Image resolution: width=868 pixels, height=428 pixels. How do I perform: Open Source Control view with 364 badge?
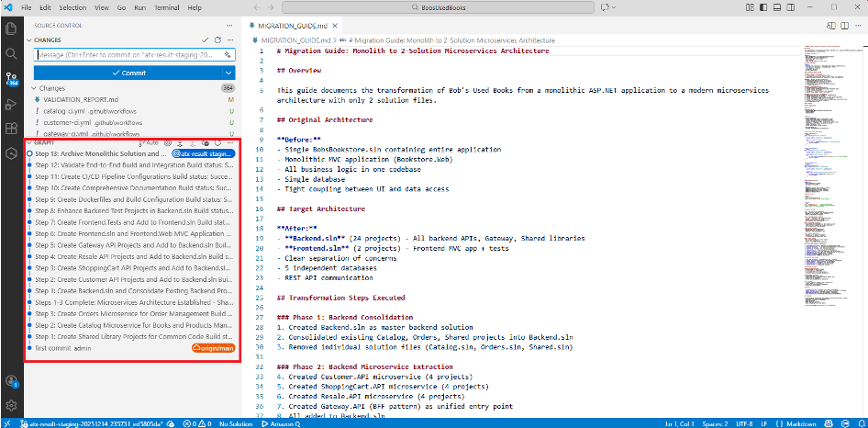[x=12, y=79]
